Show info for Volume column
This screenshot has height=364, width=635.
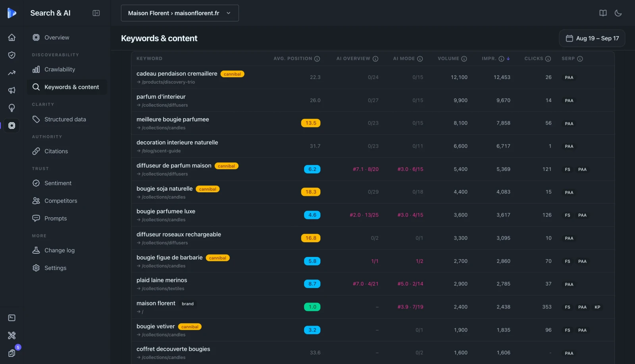tap(464, 59)
